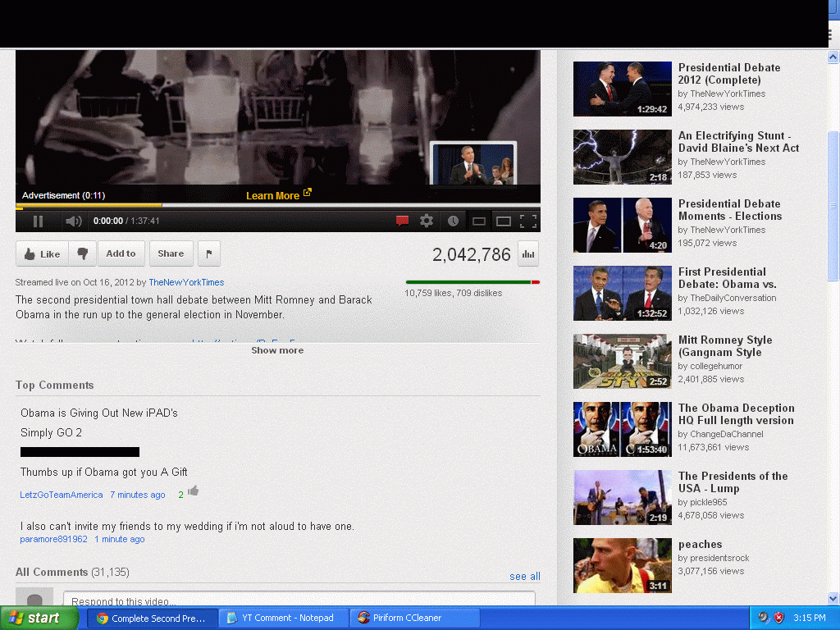
Task: Click Respond to this video input field
Action: 299,599
